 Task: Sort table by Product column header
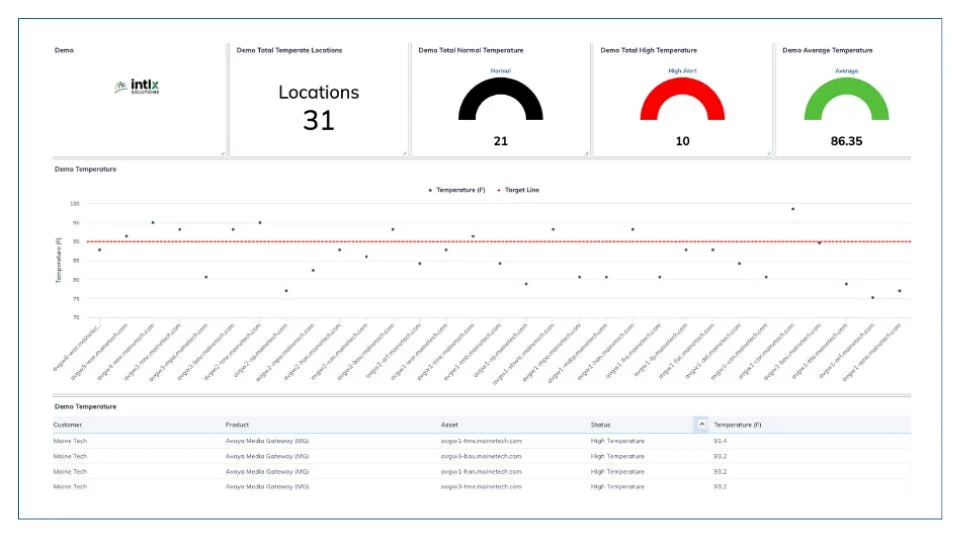coord(237,424)
